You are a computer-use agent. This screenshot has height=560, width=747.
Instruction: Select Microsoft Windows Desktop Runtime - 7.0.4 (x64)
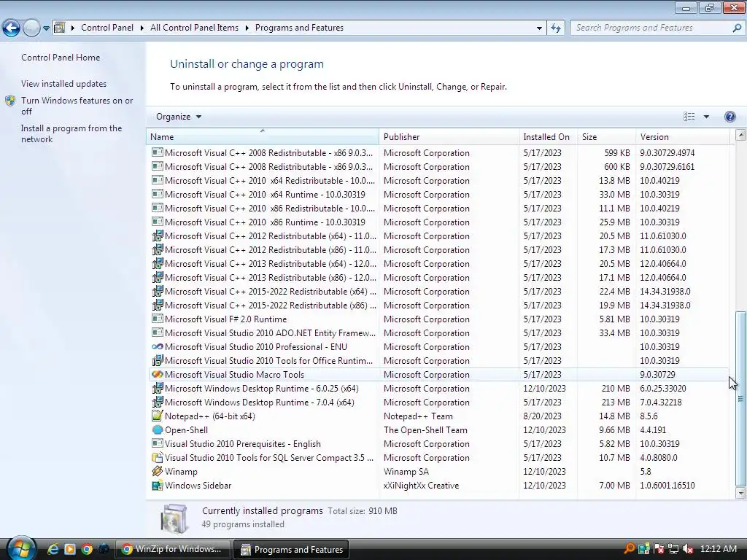[438, 402]
